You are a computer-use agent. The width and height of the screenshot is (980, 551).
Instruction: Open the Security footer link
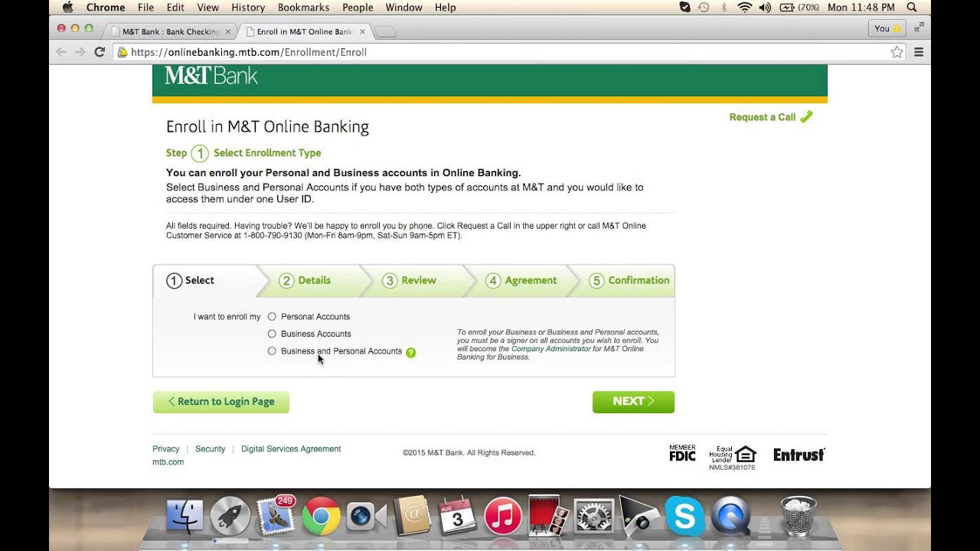point(211,449)
